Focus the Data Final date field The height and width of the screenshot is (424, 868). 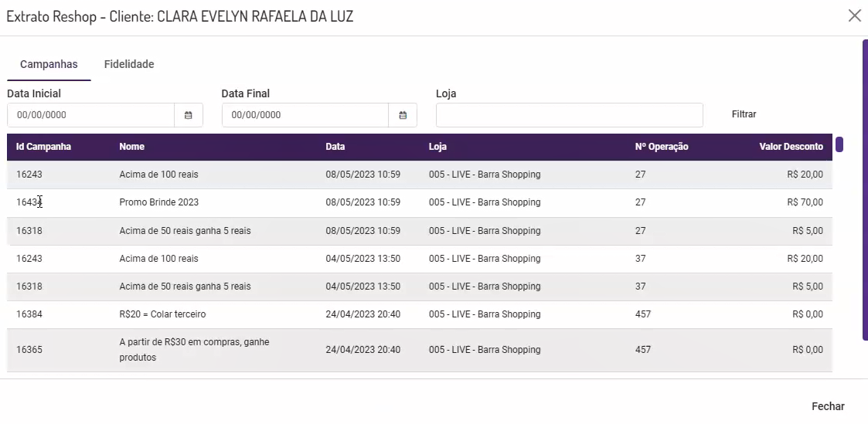click(x=305, y=115)
